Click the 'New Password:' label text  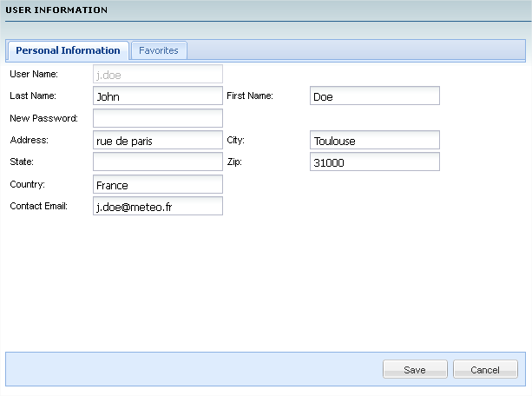(43, 118)
